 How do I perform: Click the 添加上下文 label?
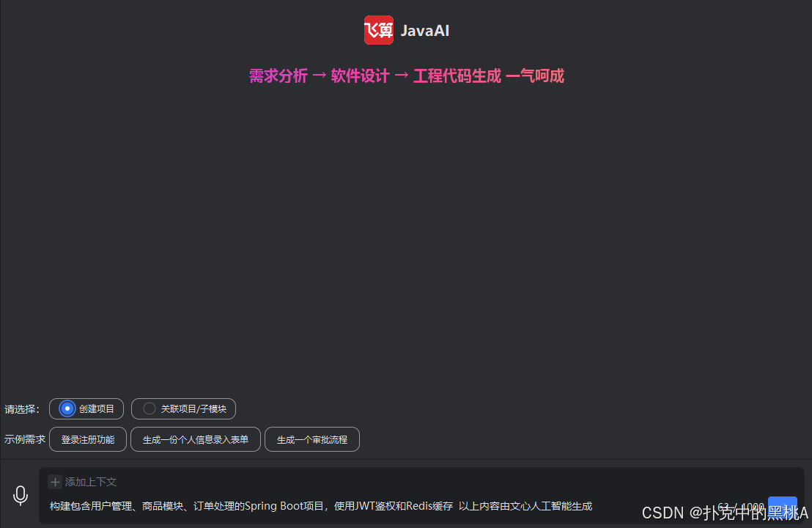pyautogui.click(x=91, y=482)
